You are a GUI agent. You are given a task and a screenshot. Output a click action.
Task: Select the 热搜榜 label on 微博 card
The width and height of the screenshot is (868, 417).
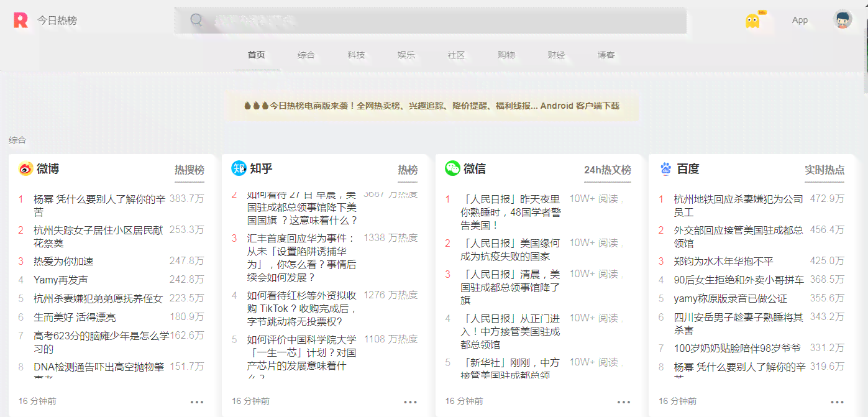point(190,170)
